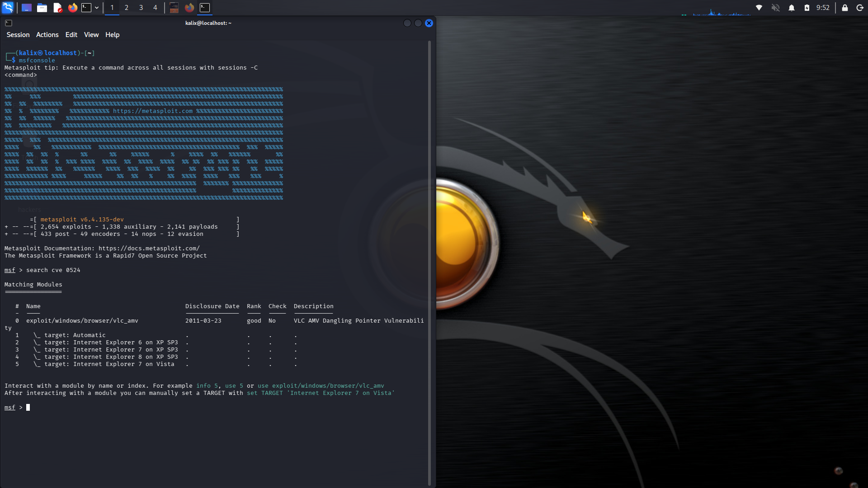
Task: Click the 'msfconsole' command text
Action: tap(37, 61)
